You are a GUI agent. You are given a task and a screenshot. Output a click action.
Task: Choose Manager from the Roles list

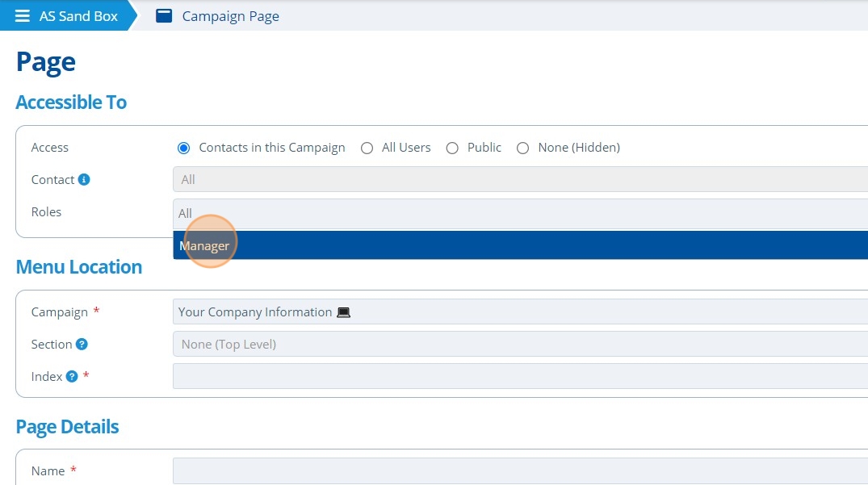tap(520, 245)
